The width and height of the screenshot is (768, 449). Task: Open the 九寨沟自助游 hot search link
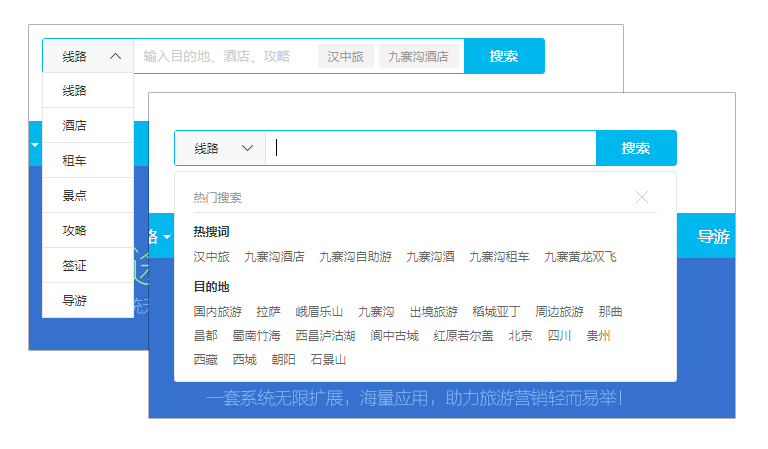tap(355, 257)
